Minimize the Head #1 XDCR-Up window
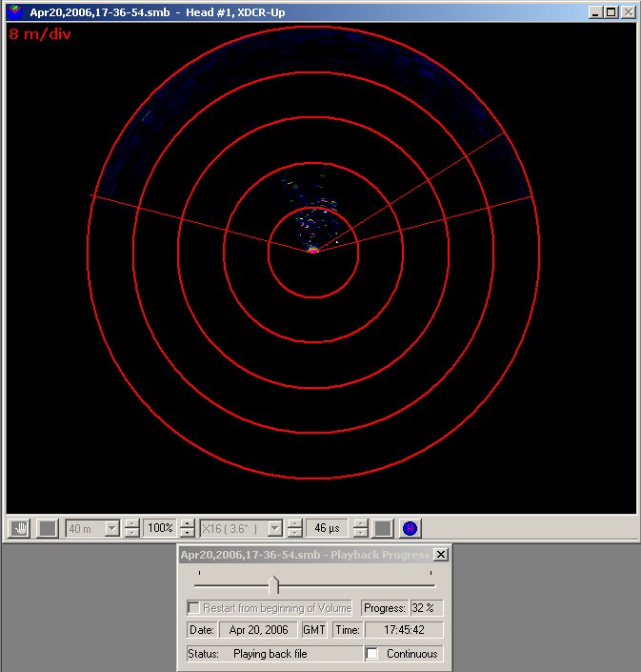The width and height of the screenshot is (641, 672). pos(595,12)
